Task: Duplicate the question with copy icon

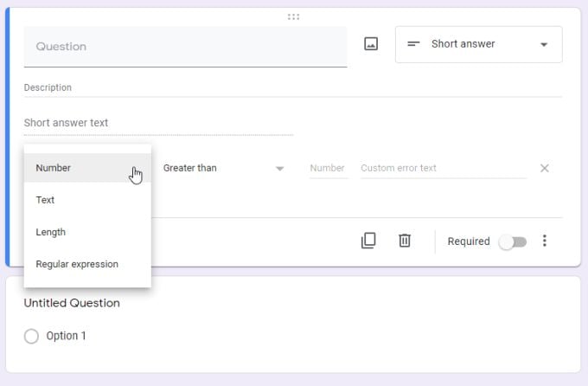Action: coord(368,241)
